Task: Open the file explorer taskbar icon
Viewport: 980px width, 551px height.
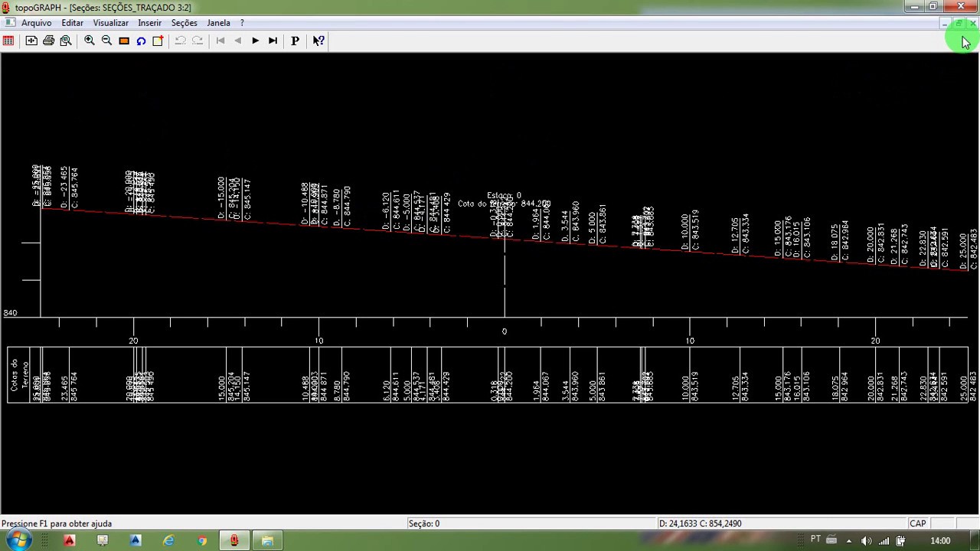Action: (x=267, y=541)
